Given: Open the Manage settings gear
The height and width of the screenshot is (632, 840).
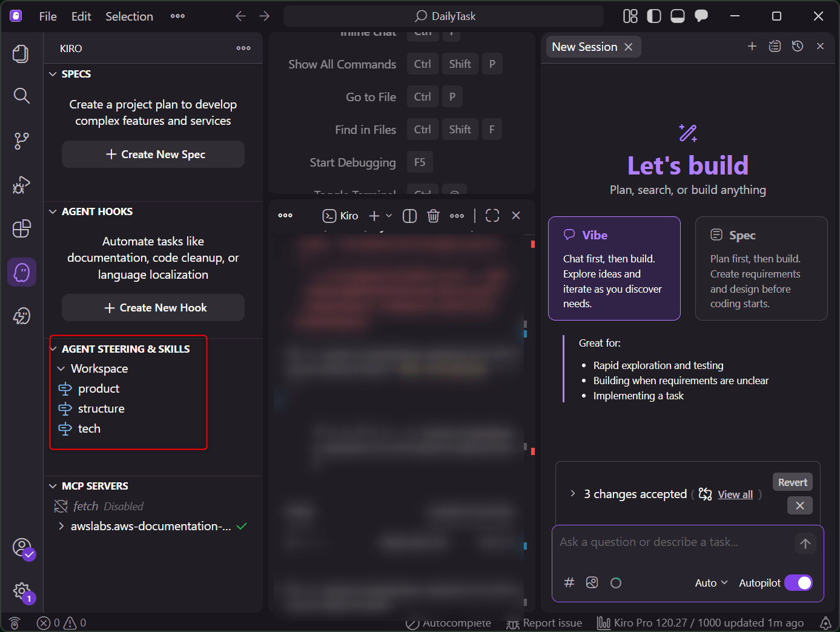Looking at the screenshot, I should (22, 591).
